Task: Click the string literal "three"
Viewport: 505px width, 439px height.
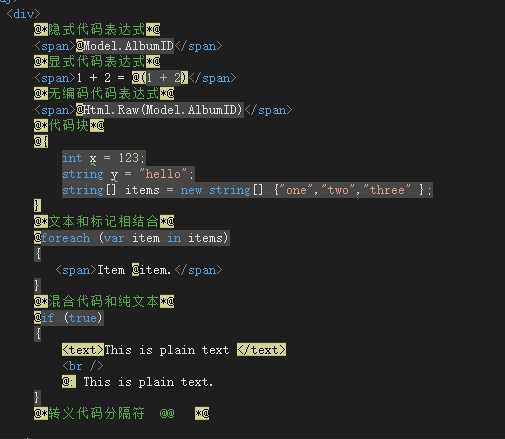Action: coord(387,190)
